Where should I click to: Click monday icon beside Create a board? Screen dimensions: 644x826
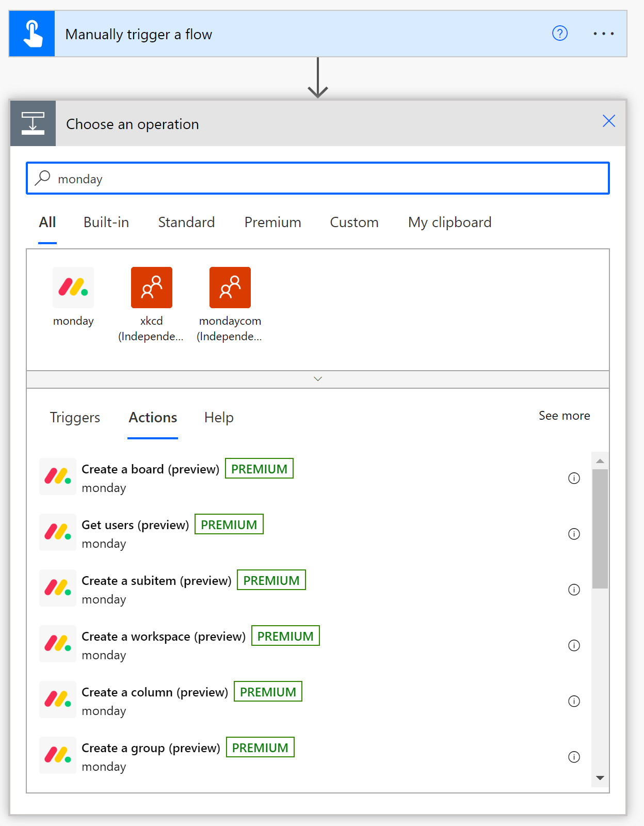point(58,476)
